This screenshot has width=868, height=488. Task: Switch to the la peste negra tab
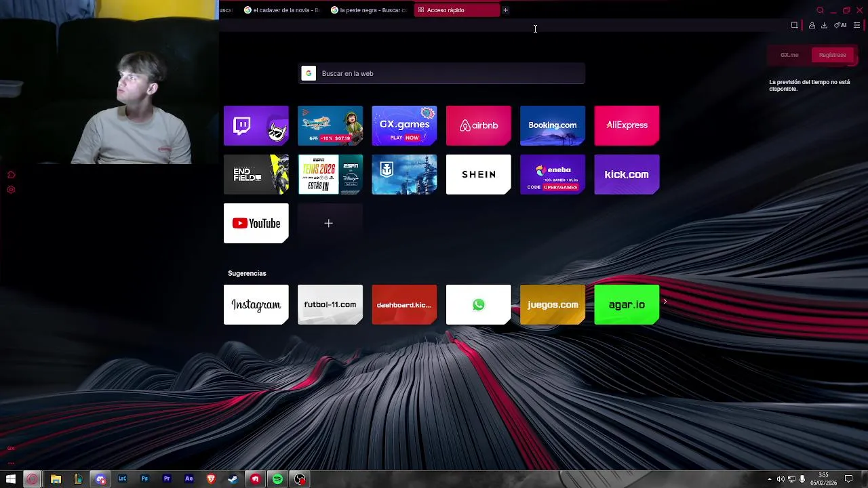[x=369, y=10]
